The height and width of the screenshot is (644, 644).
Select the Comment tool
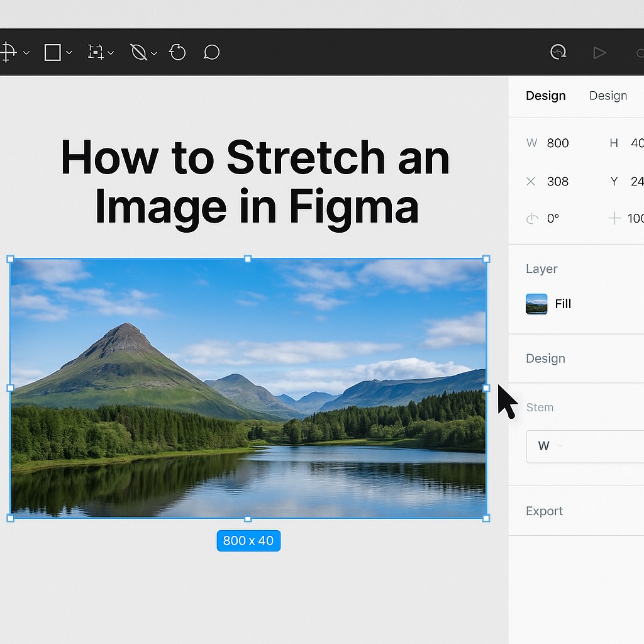point(211,52)
